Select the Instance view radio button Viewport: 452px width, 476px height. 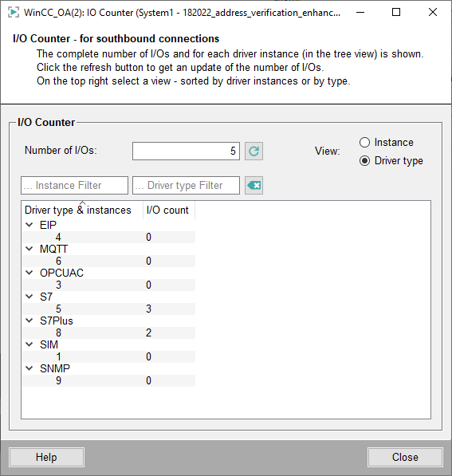[x=364, y=143]
